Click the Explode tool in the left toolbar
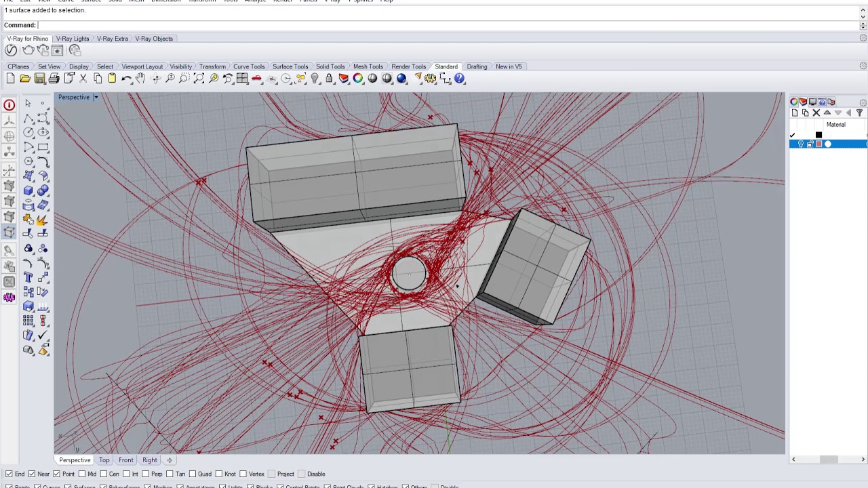The width and height of the screenshot is (868, 488). click(x=42, y=220)
